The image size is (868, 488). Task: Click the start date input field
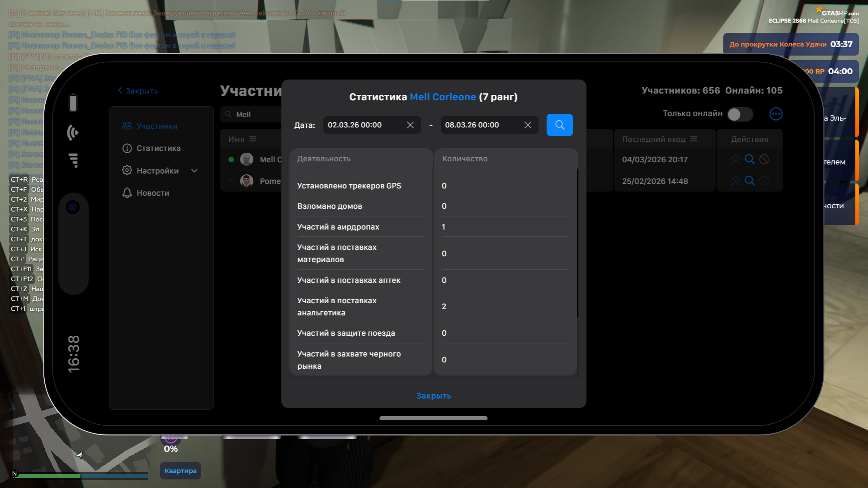coord(364,125)
